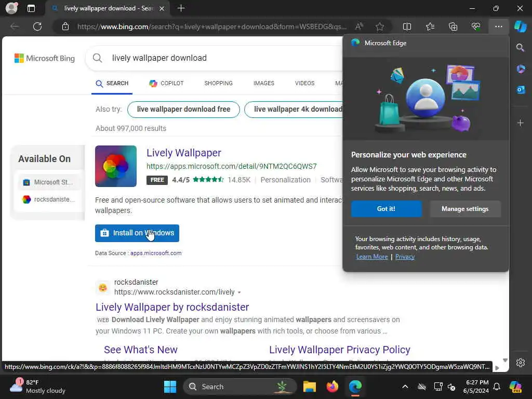Open Collections panel
Viewport: 532px width, 399px height.
[x=453, y=26]
